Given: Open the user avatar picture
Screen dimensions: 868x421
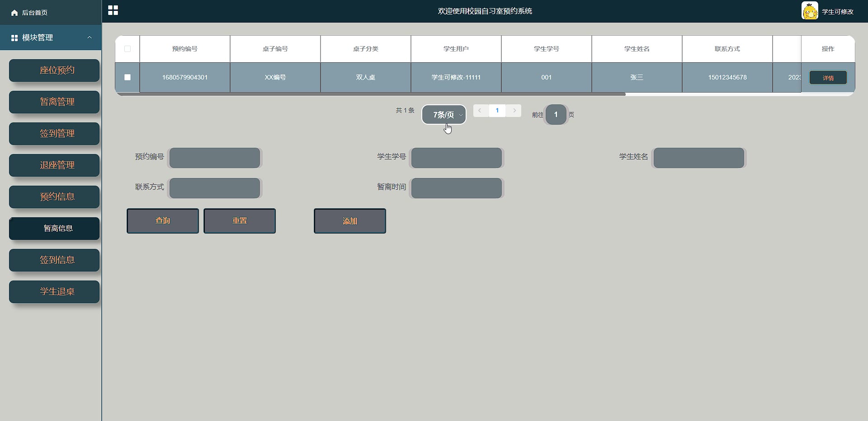Looking at the screenshot, I should (810, 11).
